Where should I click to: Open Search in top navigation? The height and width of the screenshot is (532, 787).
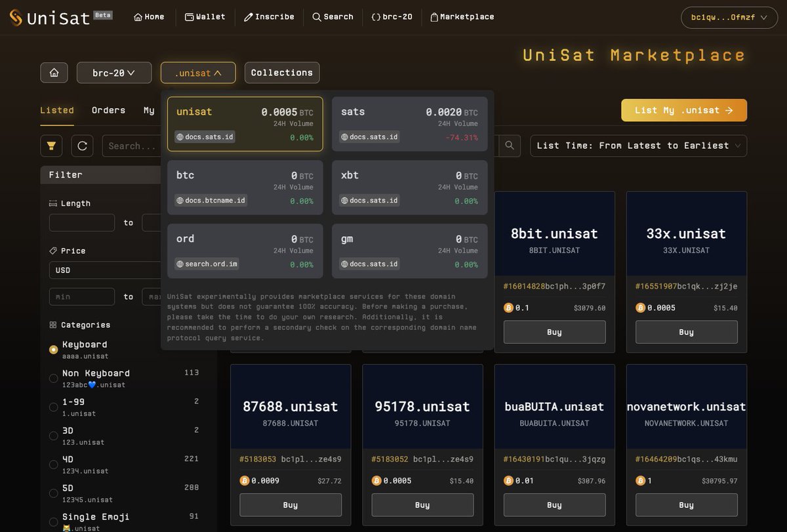tap(333, 17)
